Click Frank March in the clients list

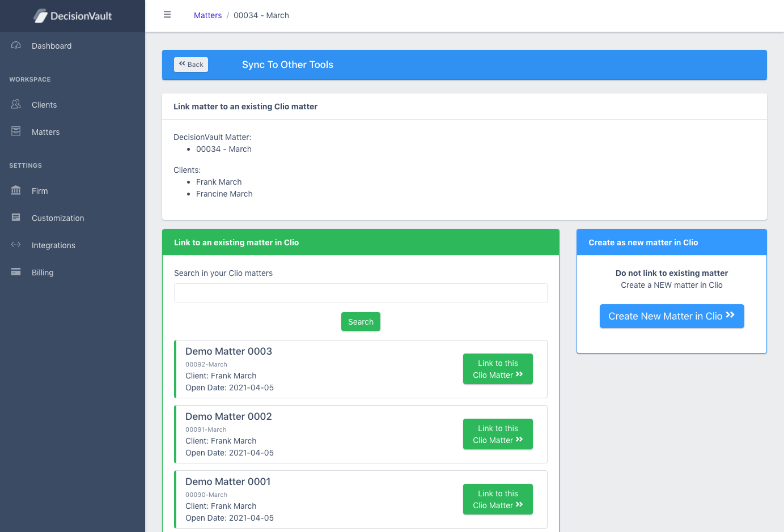pyautogui.click(x=219, y=182)
